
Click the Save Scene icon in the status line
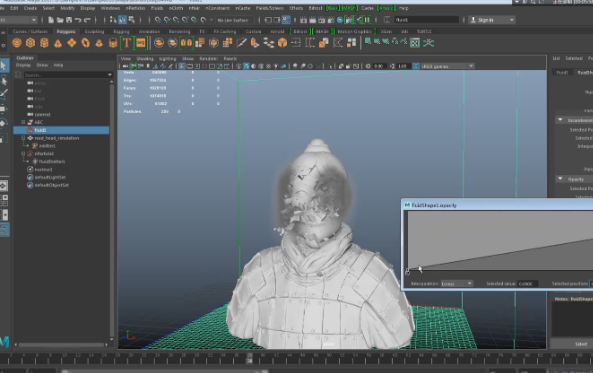click(69, 20)
